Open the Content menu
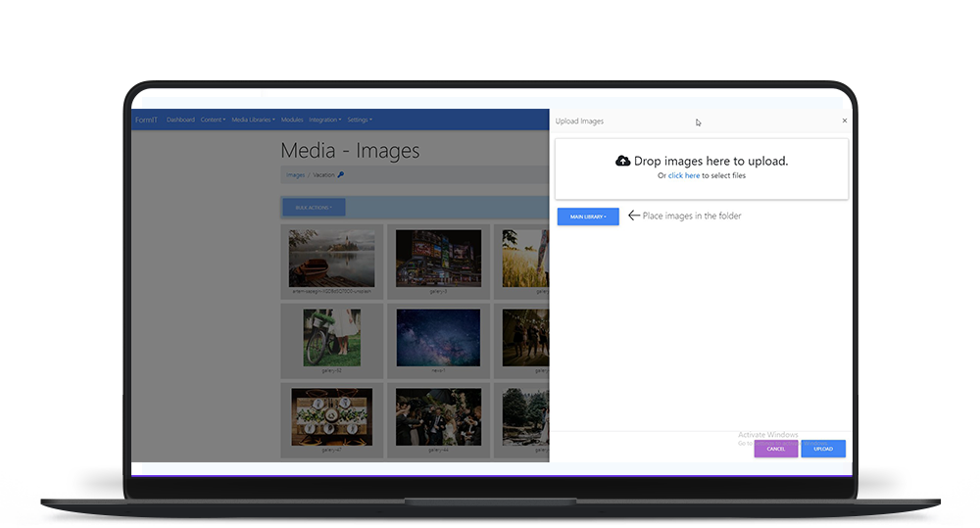This screenshot has width=980, height=528. [x=213, y=120]
